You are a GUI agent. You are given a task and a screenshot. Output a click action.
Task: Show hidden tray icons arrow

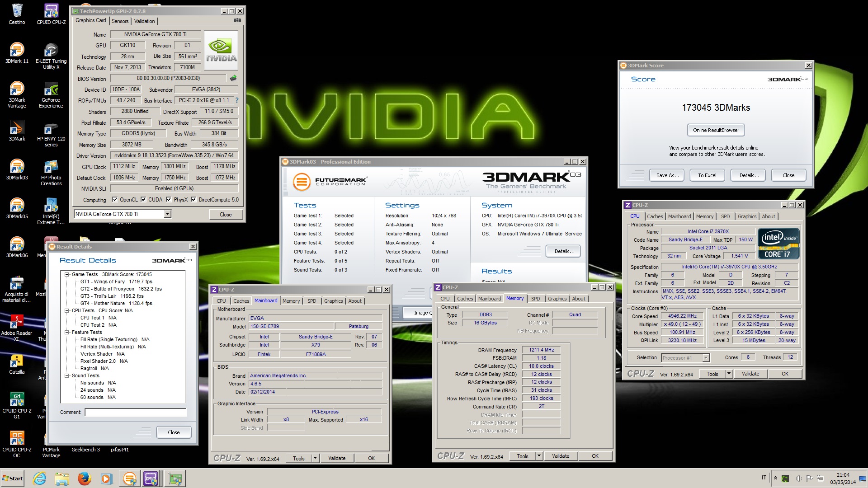pos(775,478)
